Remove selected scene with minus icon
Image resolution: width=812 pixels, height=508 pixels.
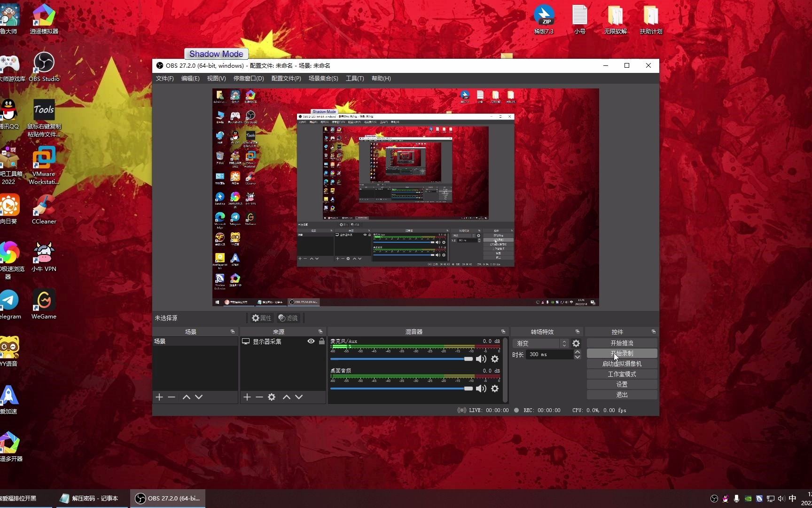(172, 397)
